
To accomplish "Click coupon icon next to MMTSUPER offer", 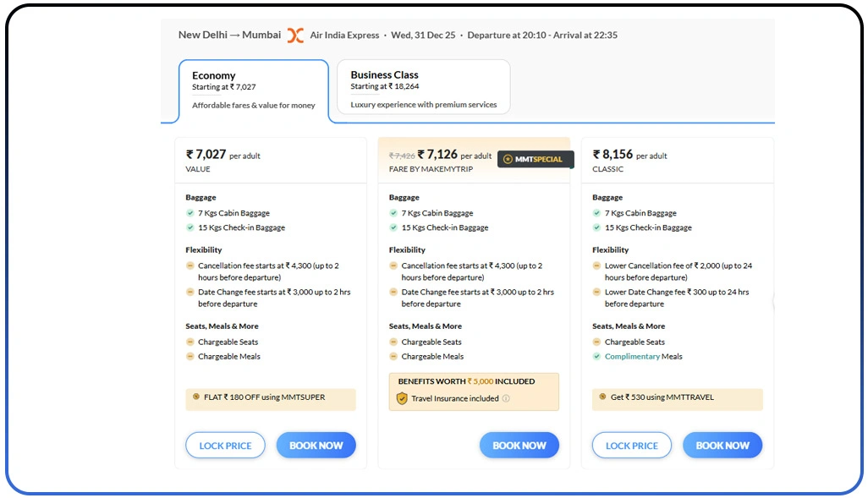I will pos(196,397).
